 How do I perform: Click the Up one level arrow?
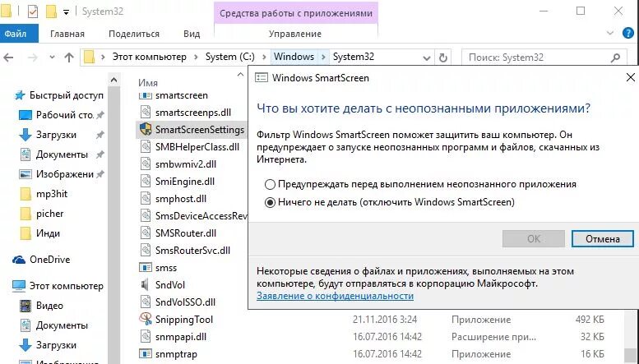(67, 58)
